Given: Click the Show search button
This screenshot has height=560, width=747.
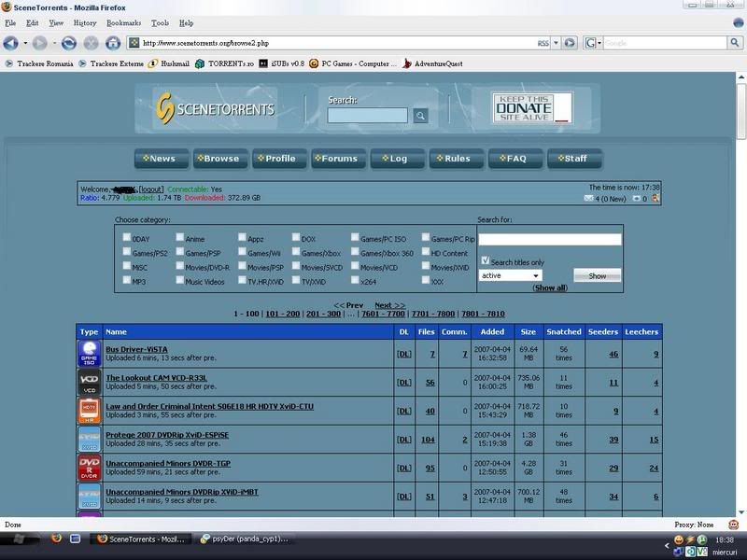Looking at the screenshot, I should 597,275.
